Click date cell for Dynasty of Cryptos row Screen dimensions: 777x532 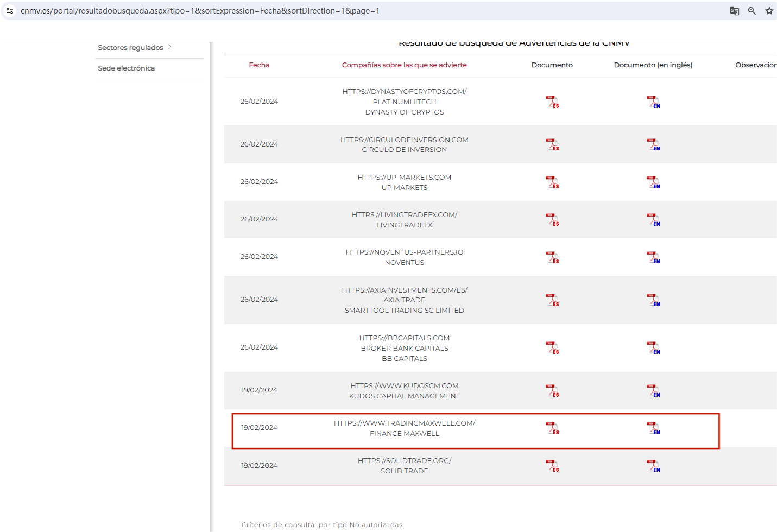[259, 102]
